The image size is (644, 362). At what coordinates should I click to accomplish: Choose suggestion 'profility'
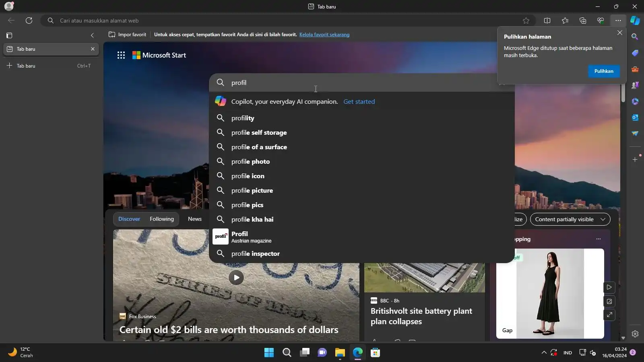coord(362,118)
